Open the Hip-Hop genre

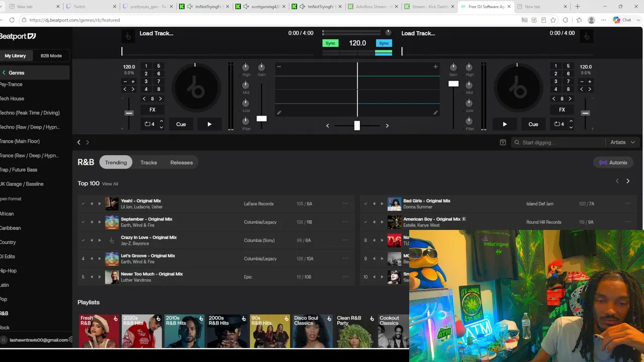[9, 270]
